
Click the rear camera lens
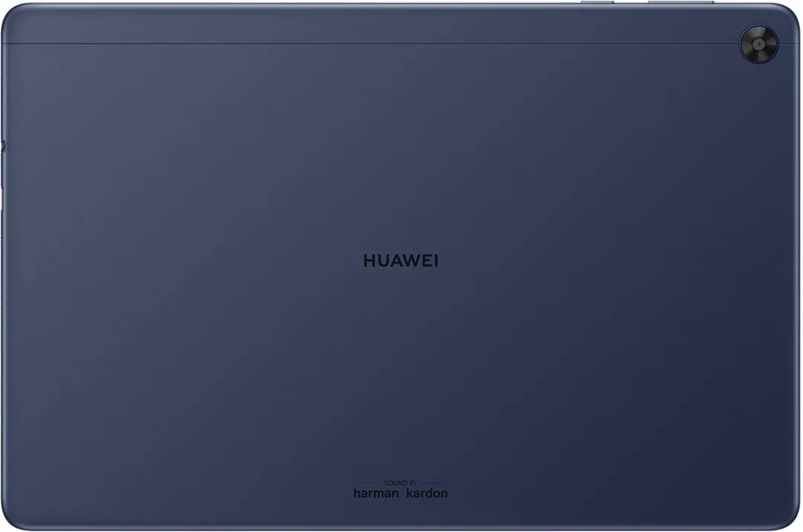[758, 45]
